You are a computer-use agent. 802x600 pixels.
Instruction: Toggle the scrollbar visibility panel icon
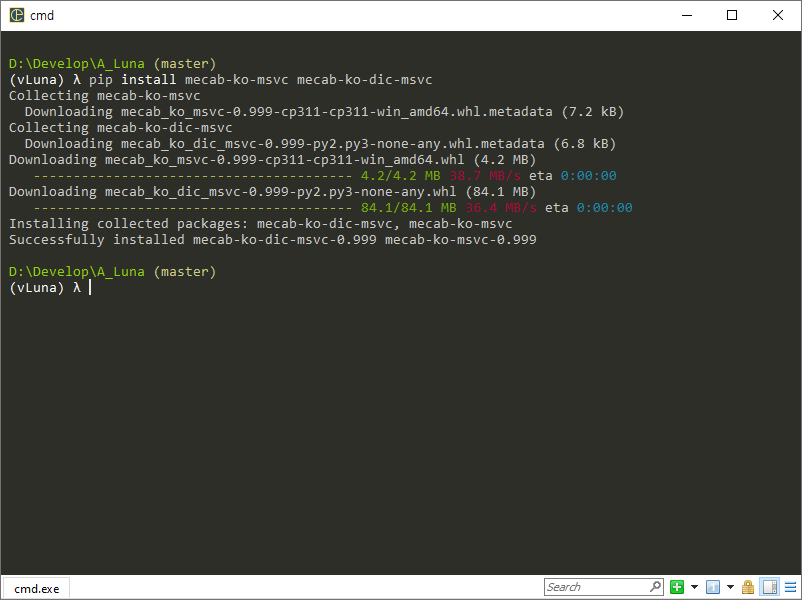tap(770, 587)
